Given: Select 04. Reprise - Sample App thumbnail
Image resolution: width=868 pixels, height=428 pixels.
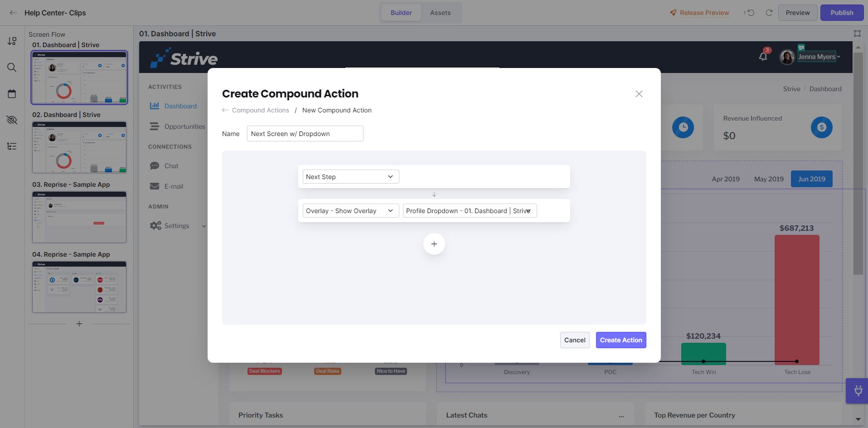Looking at the screenshot, I should pos(79,287).
